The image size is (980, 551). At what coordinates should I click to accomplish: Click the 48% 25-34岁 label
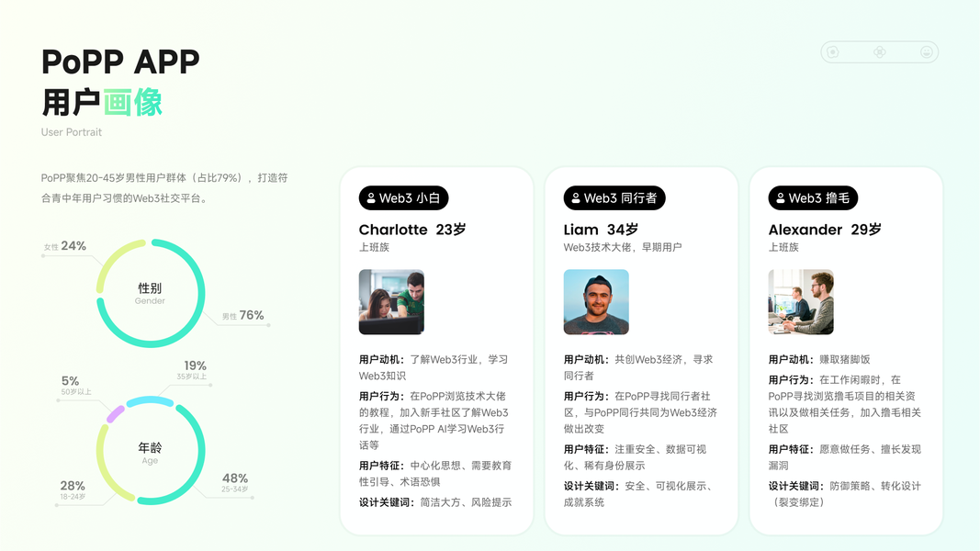point(235,482)
